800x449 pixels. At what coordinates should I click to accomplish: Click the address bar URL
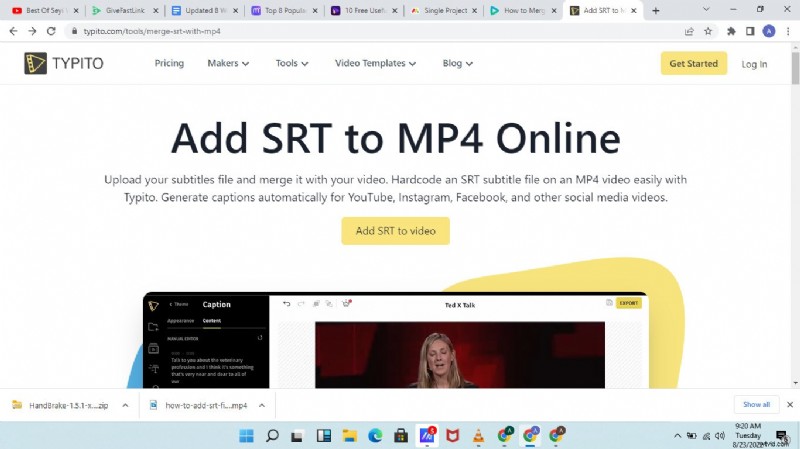click(x=152, y=31)
